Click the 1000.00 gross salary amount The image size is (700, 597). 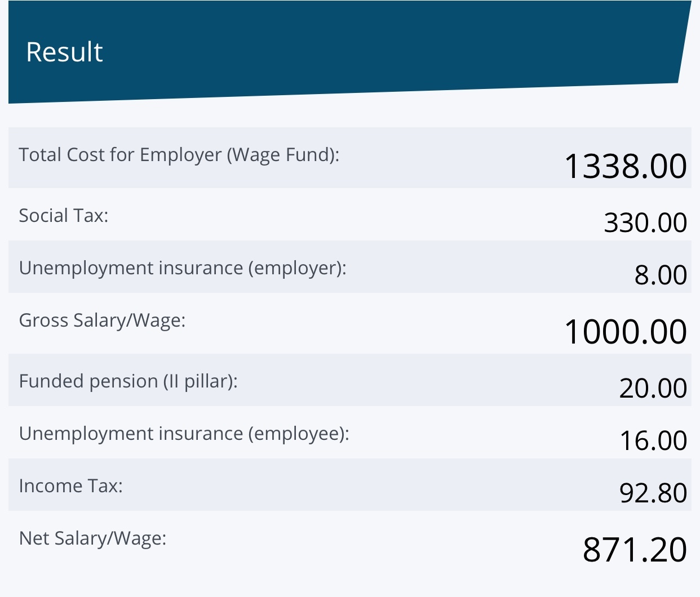[625, 331]
